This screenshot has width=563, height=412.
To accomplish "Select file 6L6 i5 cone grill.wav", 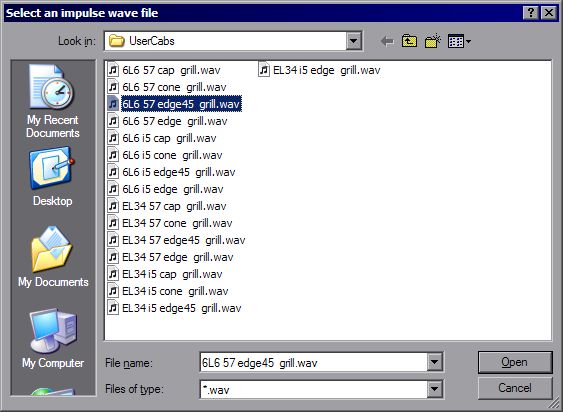I will 165,155.
